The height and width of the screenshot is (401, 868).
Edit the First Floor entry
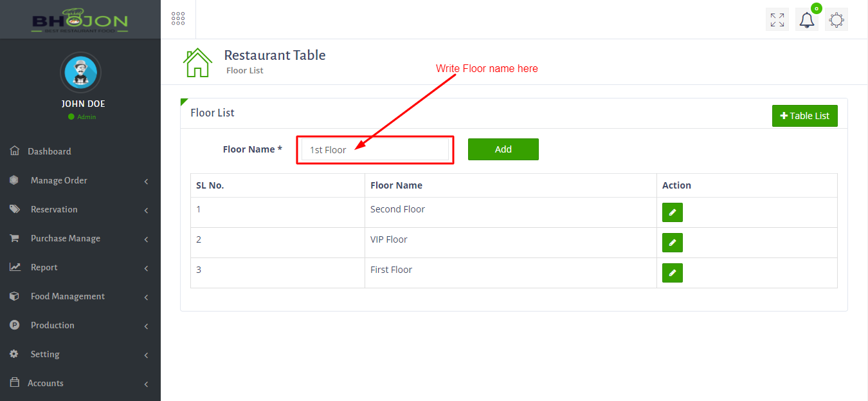[672, 273]
